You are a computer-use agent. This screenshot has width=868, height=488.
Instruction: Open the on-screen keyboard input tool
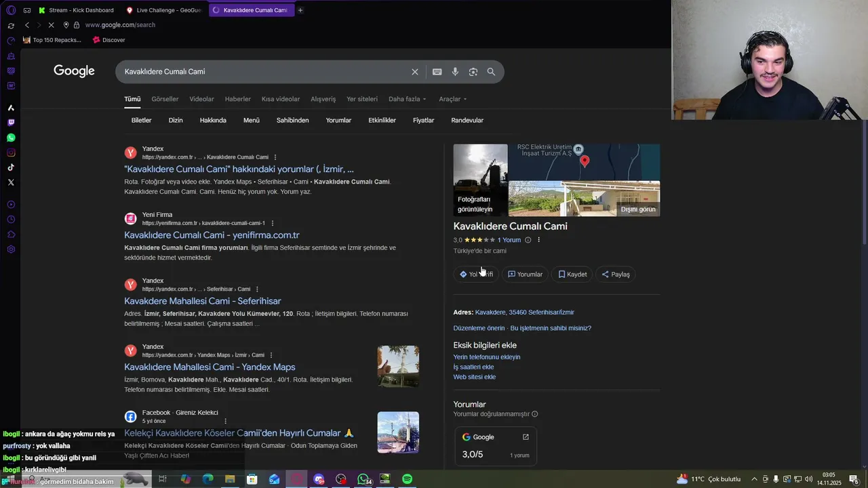click(437, 72)
